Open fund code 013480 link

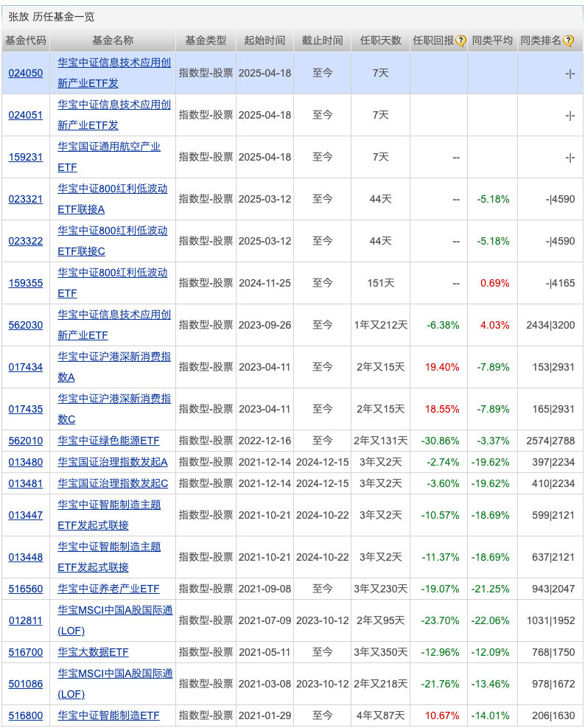[26, 462]
